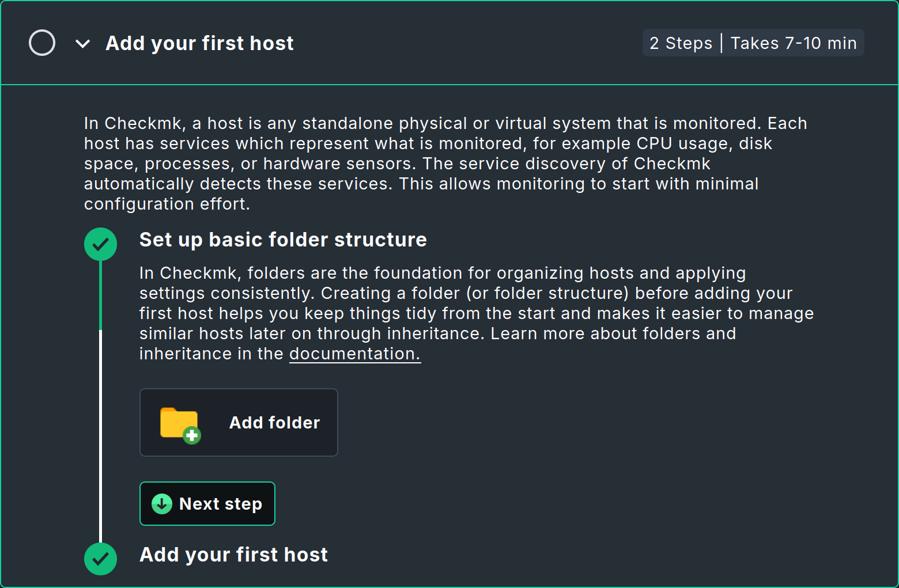Screen dimensions: 899x588
Task: Open the documentation link about folders
Action: click(354, 353)
